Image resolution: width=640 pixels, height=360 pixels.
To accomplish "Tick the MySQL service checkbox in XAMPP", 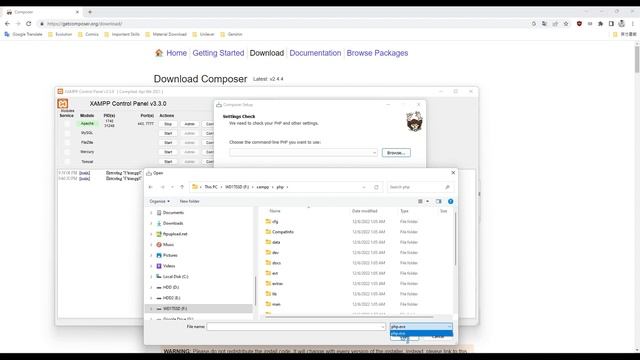I will pyautogui.click(x=67, y=133).
